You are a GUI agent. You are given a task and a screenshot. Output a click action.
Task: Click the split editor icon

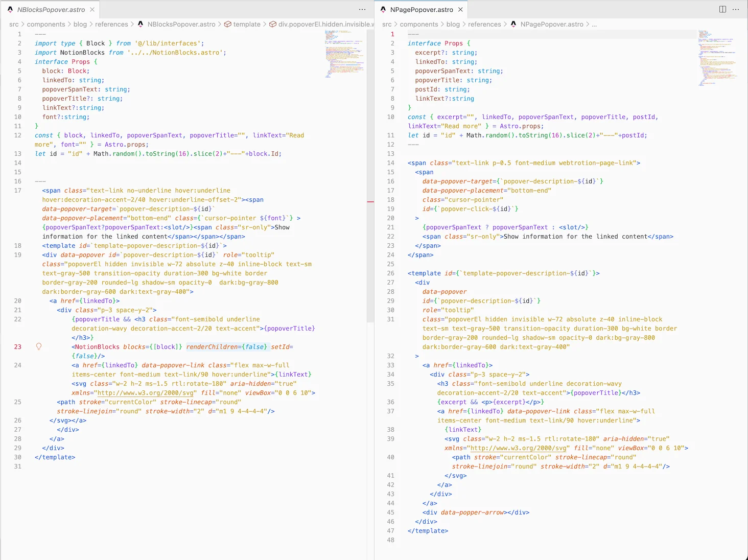point(722,9)
